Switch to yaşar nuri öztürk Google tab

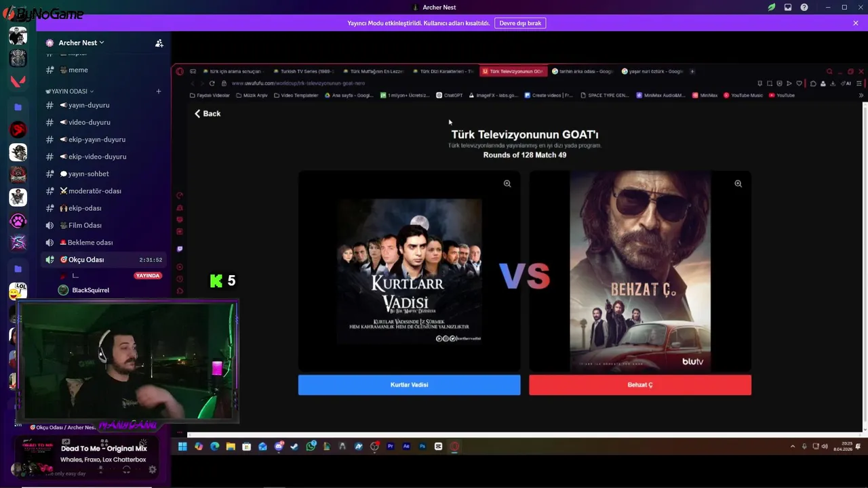(x=652, y=71)
